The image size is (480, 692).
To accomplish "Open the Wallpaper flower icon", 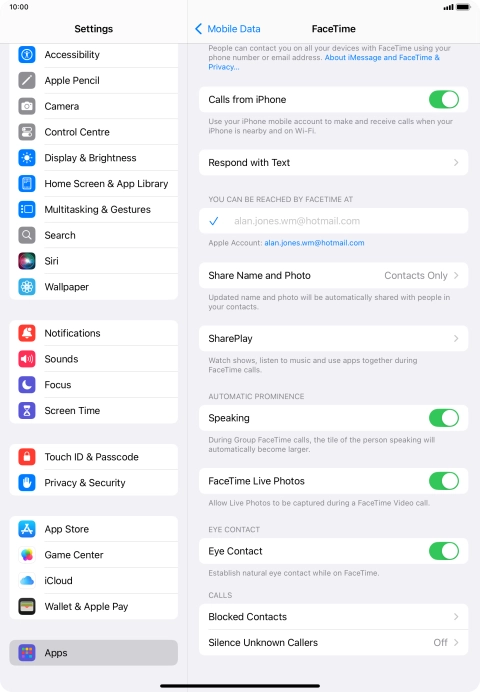I will tap(27, 287).
